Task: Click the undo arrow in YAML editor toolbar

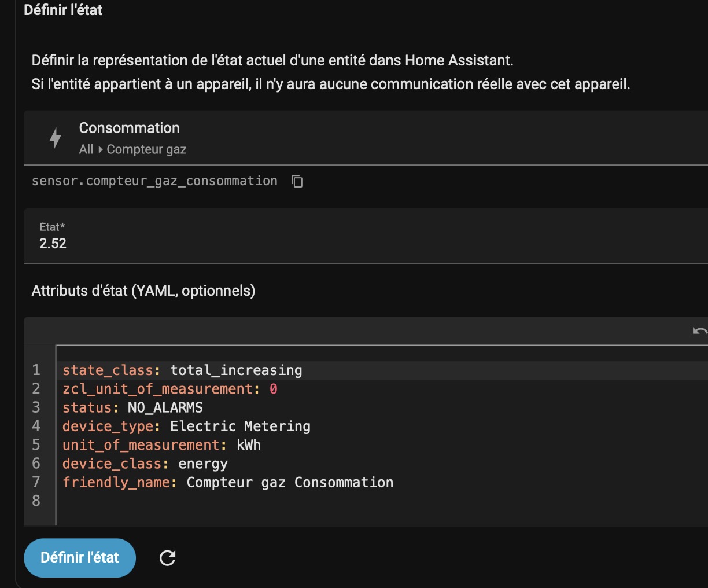Action: pyautogui.click(x=699, y=331)
